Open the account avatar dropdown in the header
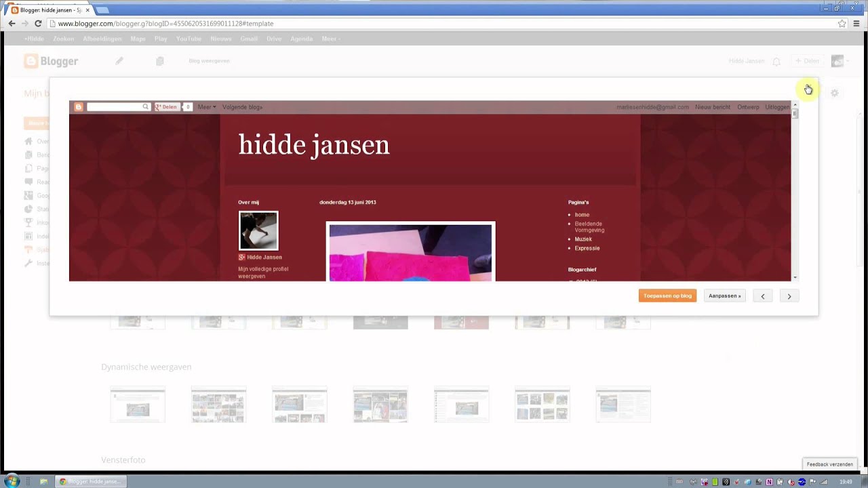This screenshot has height=488, width=868. 839,61
